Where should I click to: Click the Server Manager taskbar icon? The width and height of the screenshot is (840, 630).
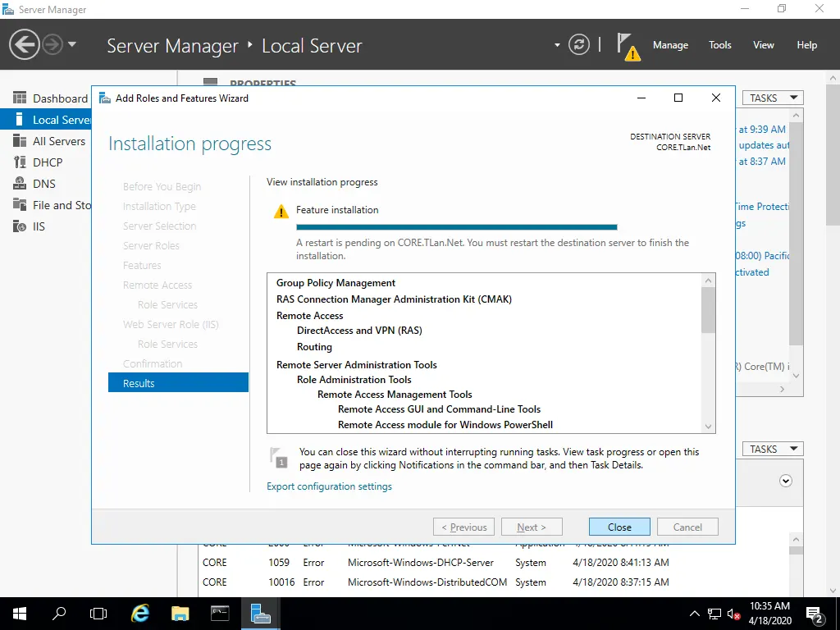(x=260, y=614)
